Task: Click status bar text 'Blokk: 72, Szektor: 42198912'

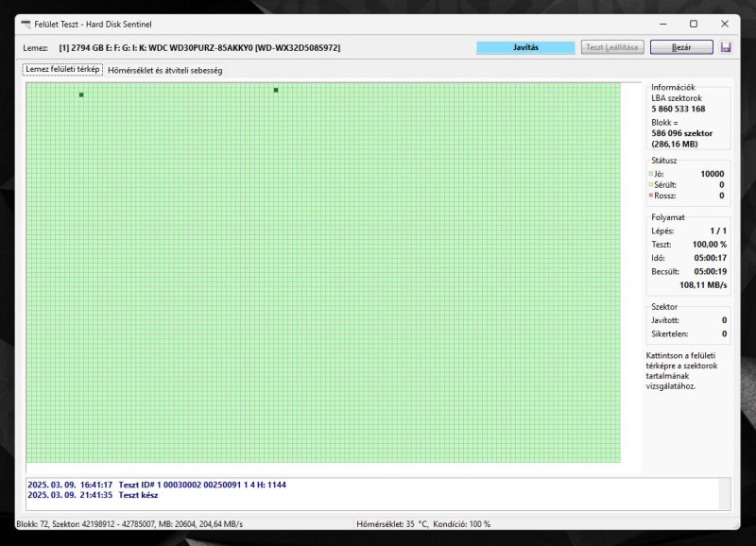Action: coord(67,524)
